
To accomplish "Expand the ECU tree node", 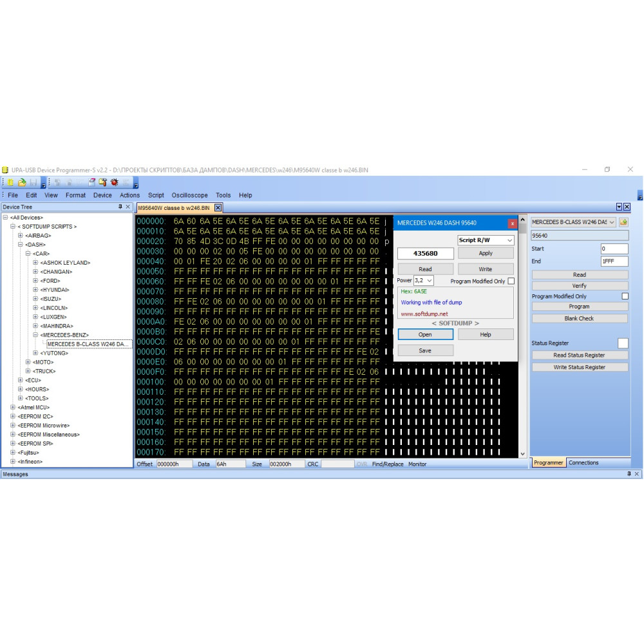I will pyautogui.click(x=20, y=380).
